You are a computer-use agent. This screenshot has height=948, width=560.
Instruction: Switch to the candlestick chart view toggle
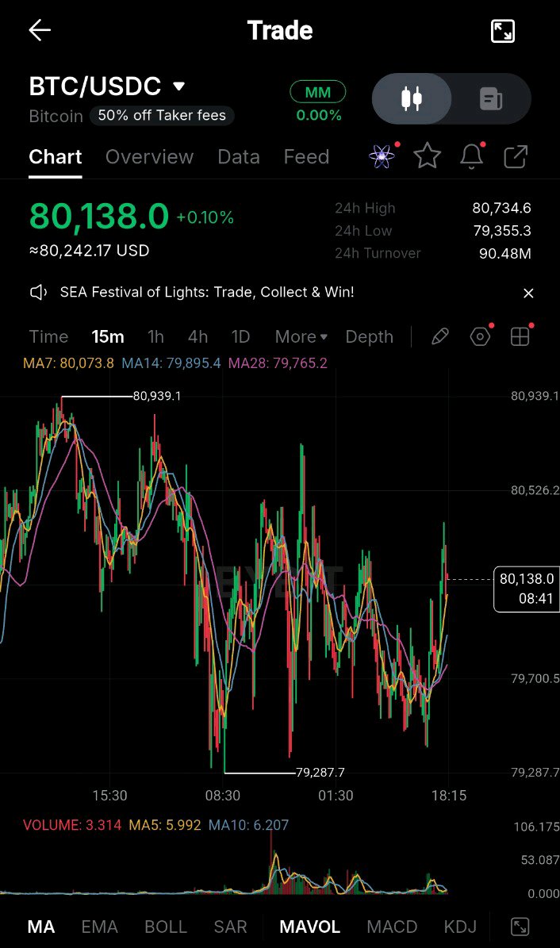[x=411, y=98]
